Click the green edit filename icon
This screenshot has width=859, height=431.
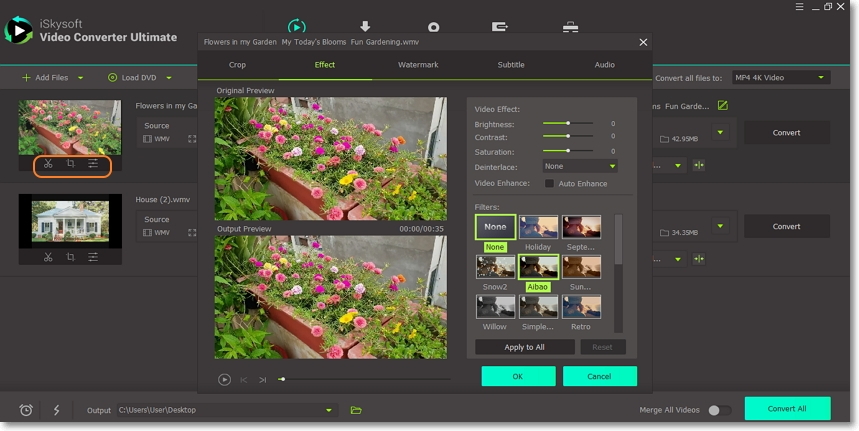coord(722,105)
